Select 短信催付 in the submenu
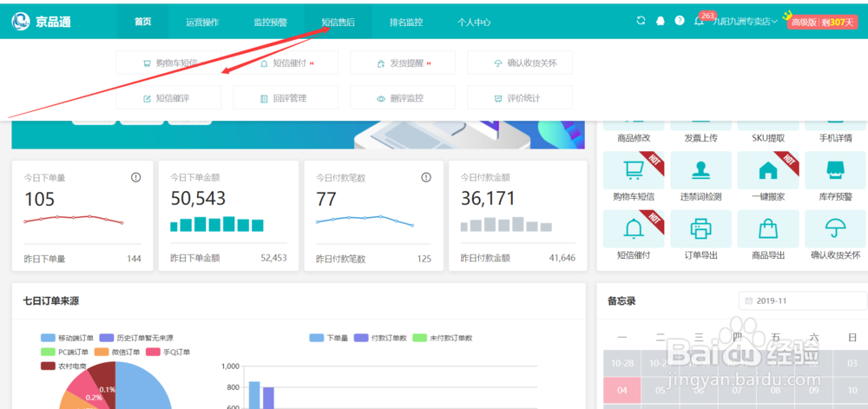 click(x=286, y=63)
